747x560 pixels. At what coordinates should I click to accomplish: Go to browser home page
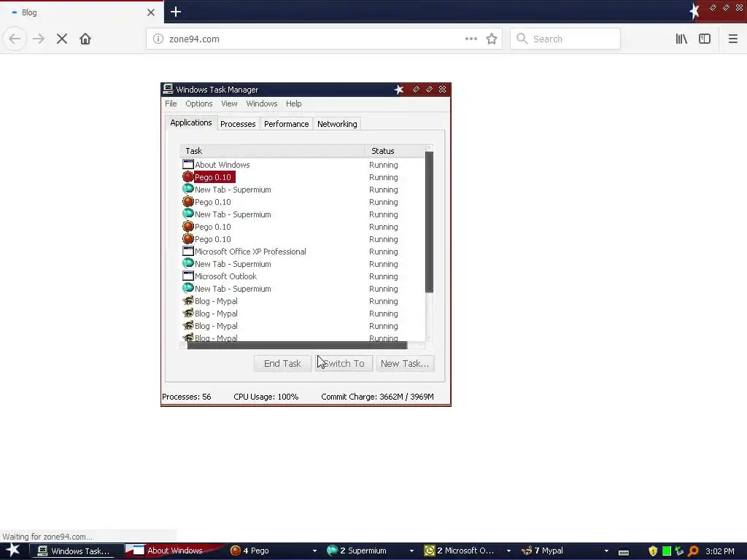pyautogui.click(x=85, y=39)
